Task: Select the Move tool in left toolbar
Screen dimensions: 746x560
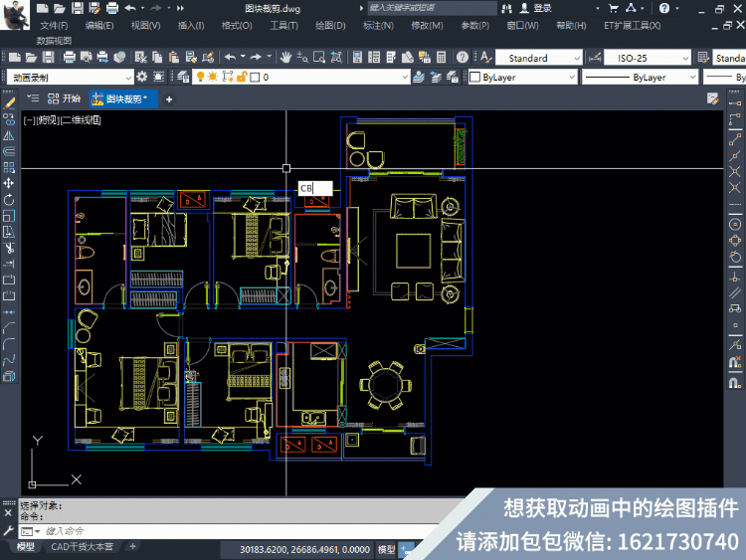Action: click(9, 183)
